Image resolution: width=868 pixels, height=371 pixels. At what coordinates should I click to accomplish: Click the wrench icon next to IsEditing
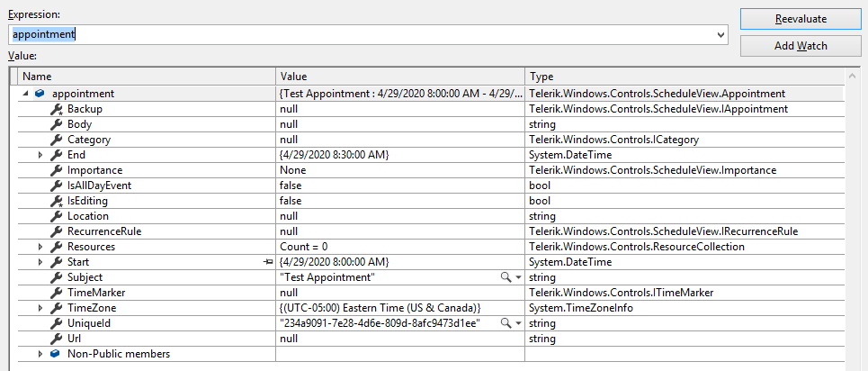tap(56, 201)
